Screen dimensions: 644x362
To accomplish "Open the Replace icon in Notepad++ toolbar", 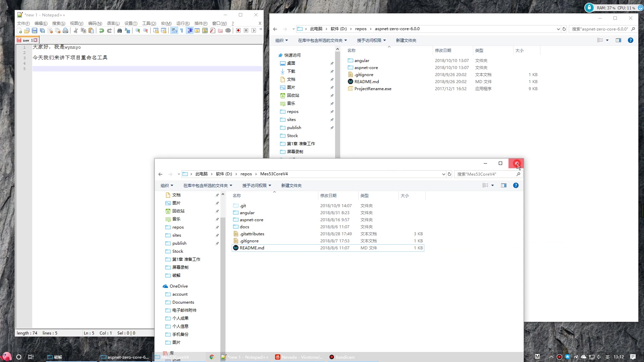I will click(x=127, y=31).
